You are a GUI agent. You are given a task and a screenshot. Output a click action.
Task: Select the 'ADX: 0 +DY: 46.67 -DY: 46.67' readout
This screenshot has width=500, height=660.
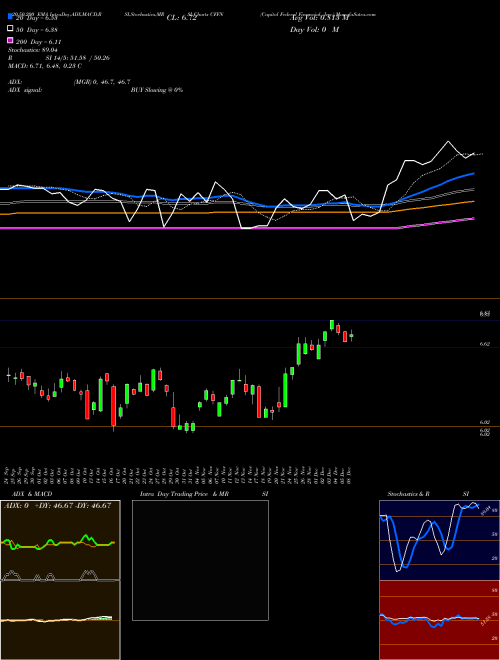tap(58, 506)
